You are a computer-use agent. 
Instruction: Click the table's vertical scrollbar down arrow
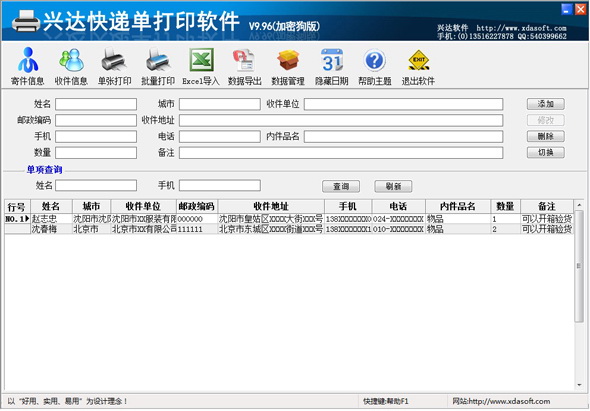click(x=579, y=385)
